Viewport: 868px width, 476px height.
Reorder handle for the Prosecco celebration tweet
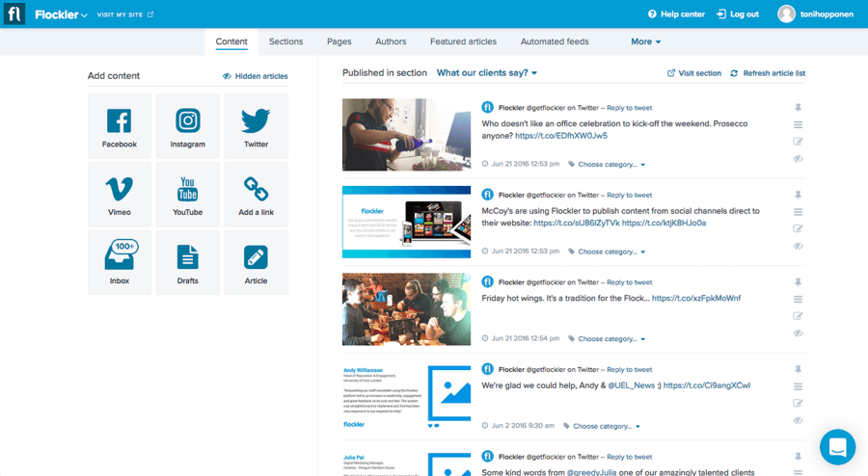[x=798, y=125]
